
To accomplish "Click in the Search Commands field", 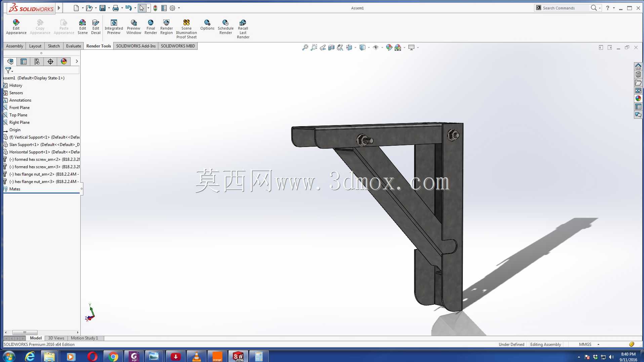I will [565, 8].
